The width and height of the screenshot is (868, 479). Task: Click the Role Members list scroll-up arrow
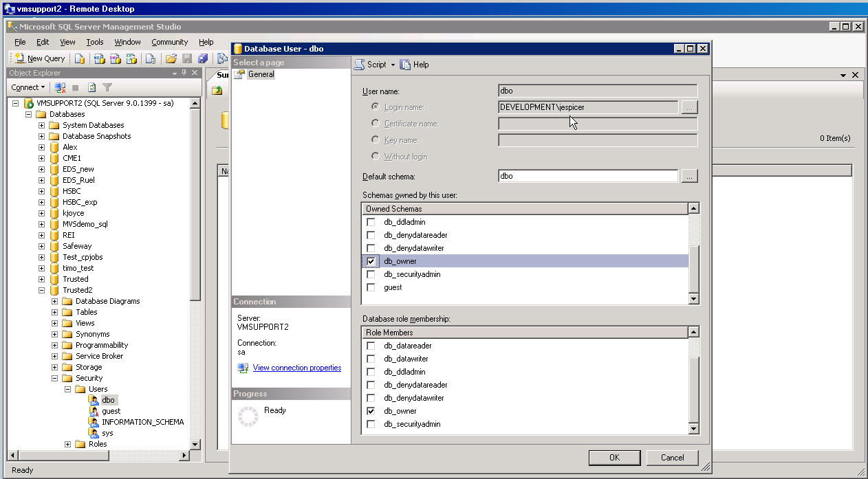tap(694, 333)
